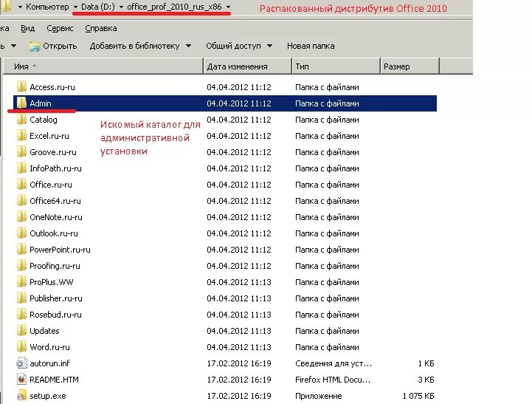The height and width of the screenshot is (404, 532).
Task: Open the Справка menu
Action: point(101,29)
